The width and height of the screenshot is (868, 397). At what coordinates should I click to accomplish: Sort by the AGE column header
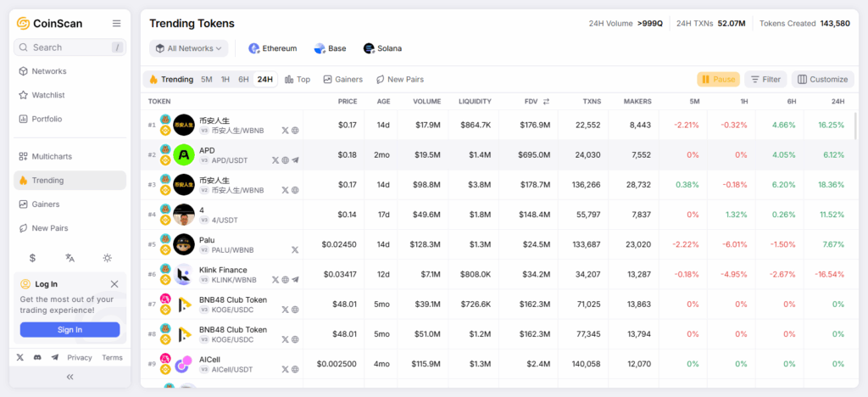[x=384, y=101]
